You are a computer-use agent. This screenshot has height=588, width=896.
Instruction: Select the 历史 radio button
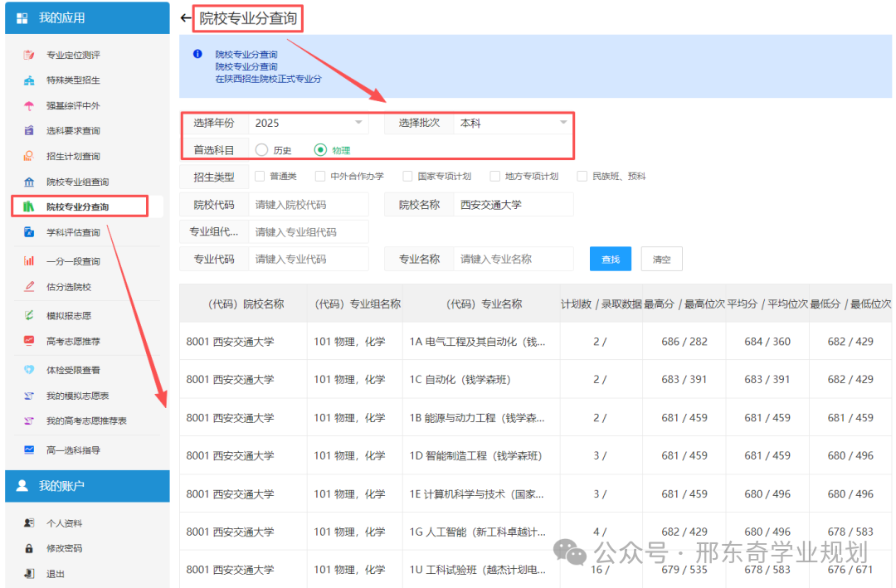(262, 150)
